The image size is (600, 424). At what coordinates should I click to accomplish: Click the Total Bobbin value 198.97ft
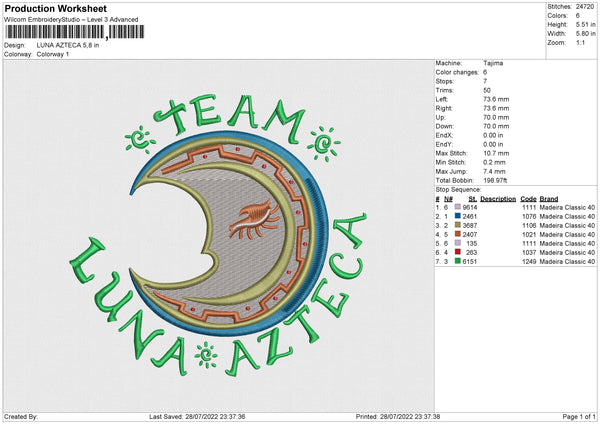point(496,180)
